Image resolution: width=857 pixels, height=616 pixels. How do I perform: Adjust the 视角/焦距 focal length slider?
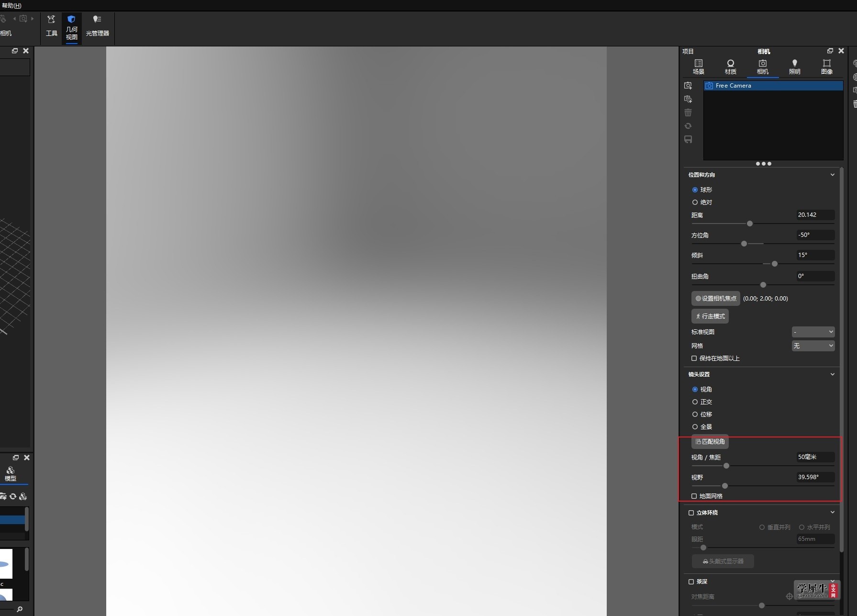tap(726, 466)
